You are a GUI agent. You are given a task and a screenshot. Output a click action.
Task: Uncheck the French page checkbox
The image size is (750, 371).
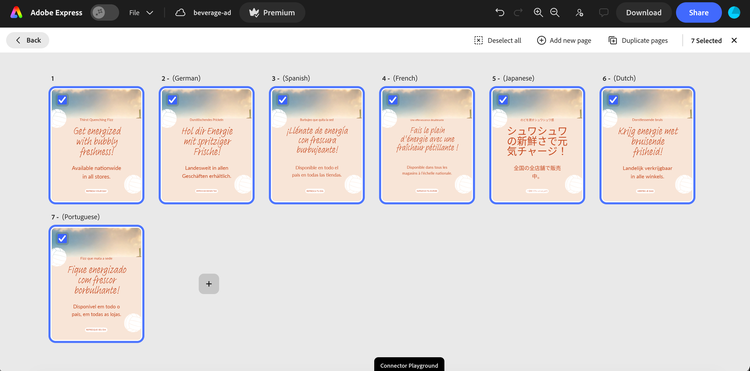point(393,100)
